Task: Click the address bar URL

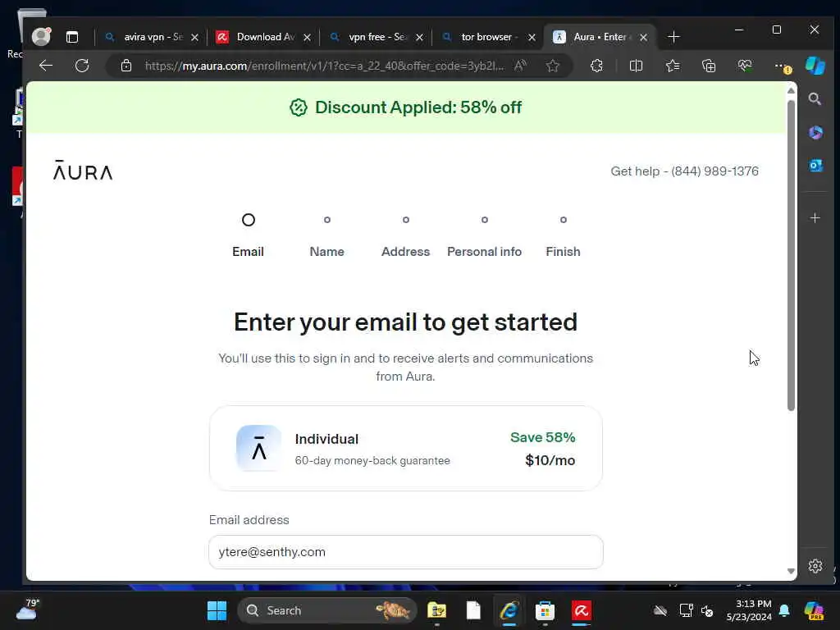Action: pos(324,66)
